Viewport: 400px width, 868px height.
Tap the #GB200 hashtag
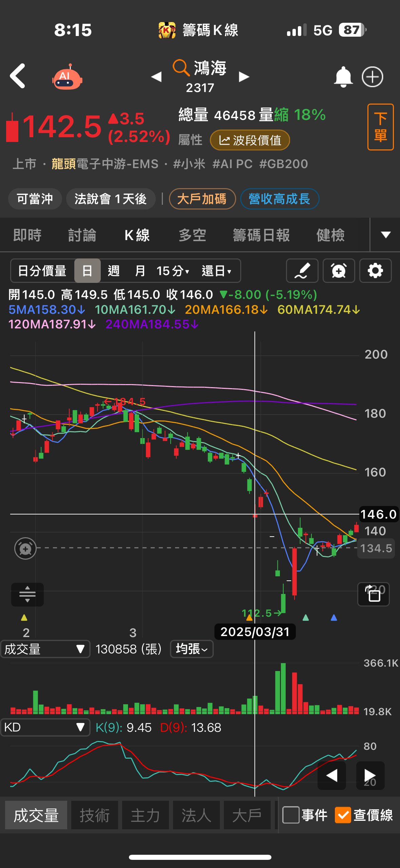pos(284,164)
